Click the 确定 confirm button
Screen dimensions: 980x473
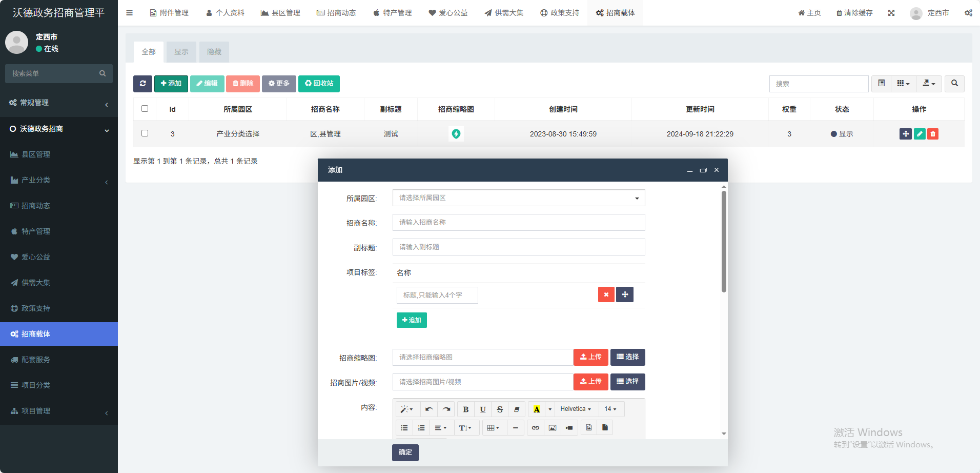click(405, 452)
